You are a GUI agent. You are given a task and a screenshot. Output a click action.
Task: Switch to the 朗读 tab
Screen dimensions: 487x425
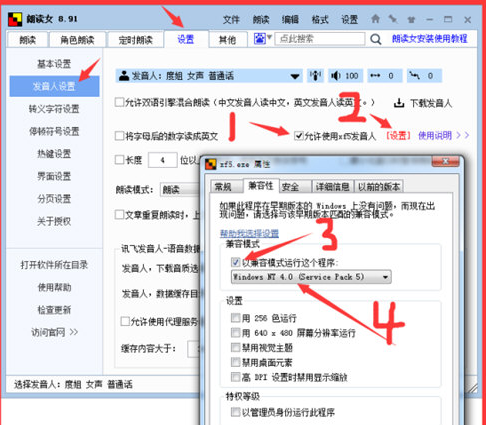(28, 40)
